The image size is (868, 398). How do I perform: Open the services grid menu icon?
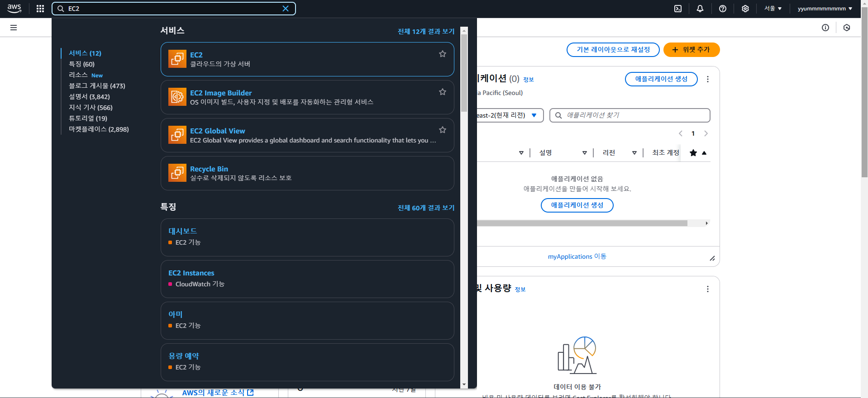click(40, 9)
